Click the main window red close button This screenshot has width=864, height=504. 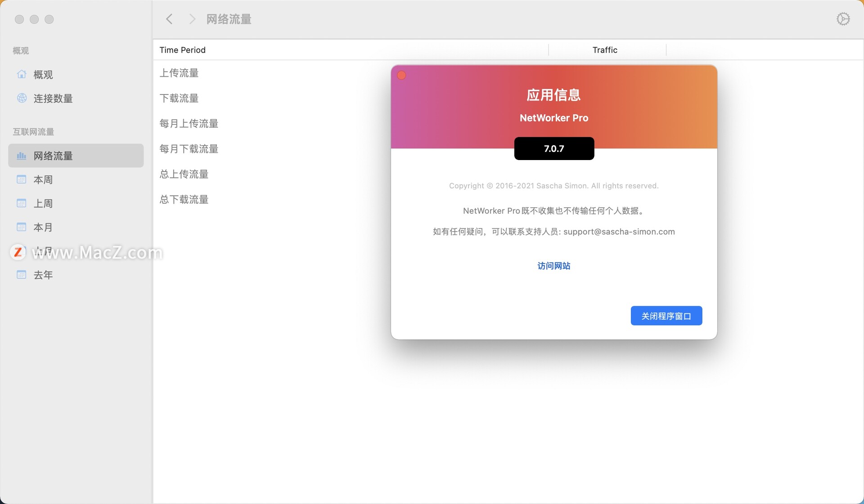19,19
